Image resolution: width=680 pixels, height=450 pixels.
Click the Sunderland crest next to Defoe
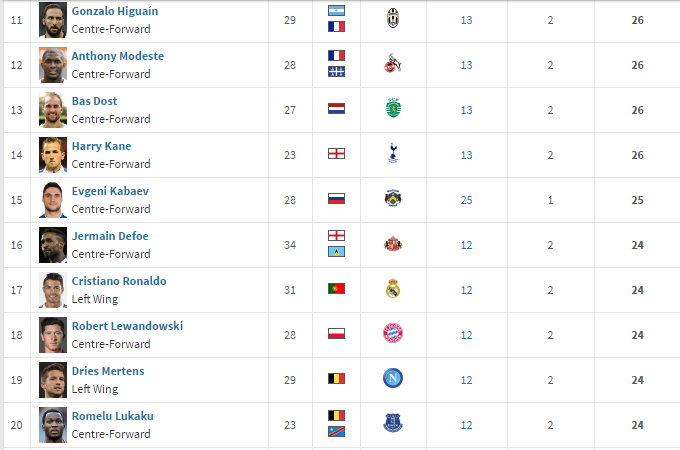click(393, 244)
